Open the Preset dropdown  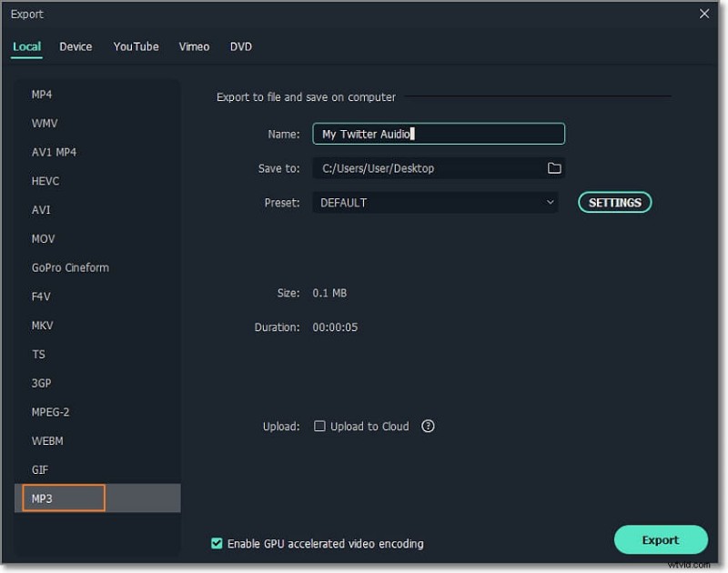tap(435, 202)
